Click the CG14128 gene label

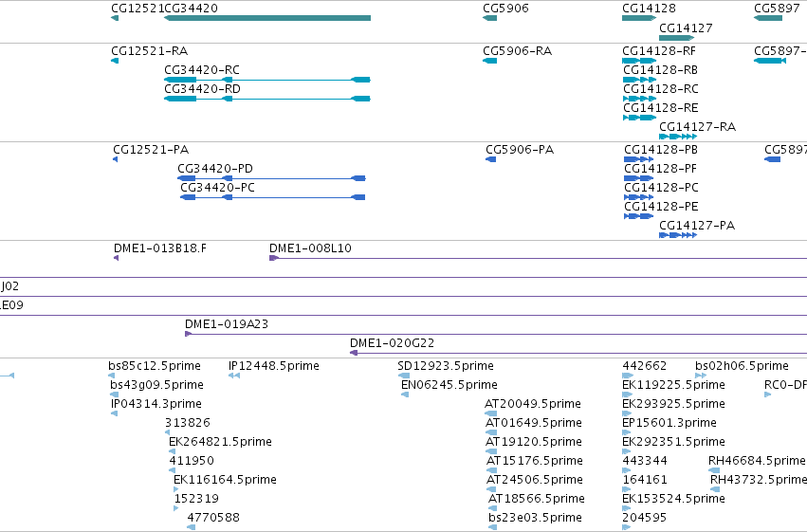pos(649,9)
